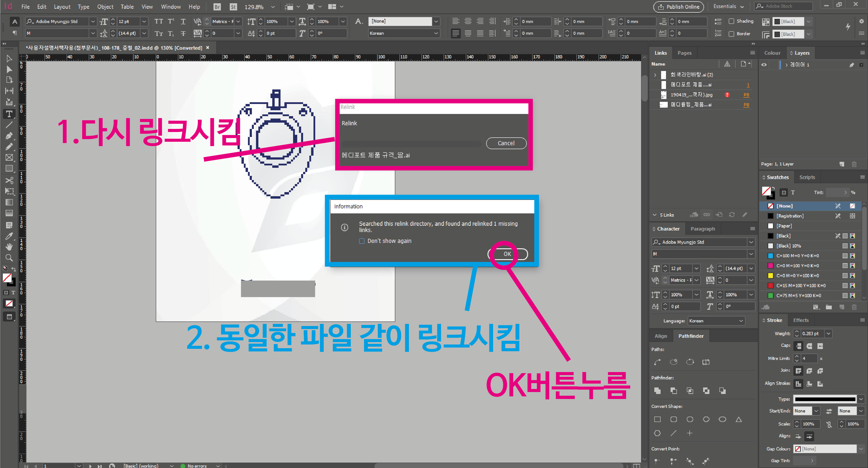The height and width of the screenshot is (468, 868).
Task: Click the Pathfinder Intersect icon
Action: coord(690,391)
